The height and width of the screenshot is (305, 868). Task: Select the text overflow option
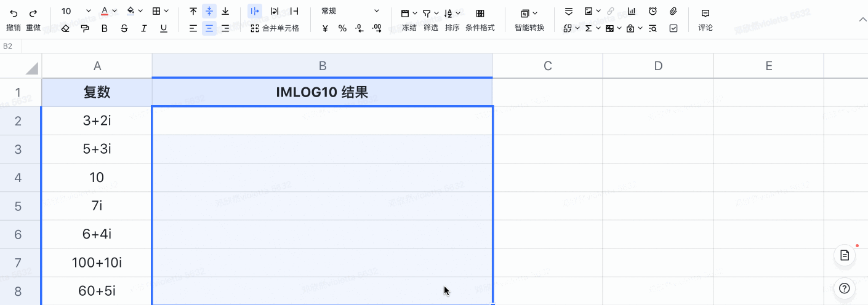(255, 11)
